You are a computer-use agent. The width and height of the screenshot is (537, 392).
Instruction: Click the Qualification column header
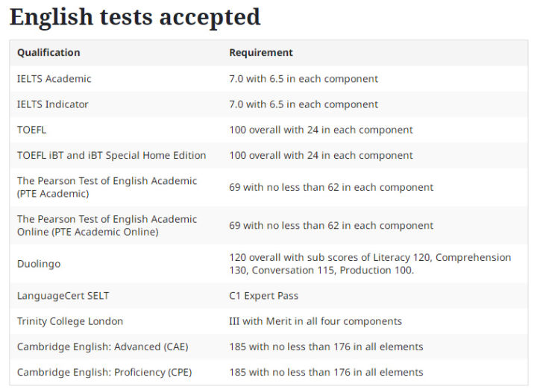click(x=48, y=53)
